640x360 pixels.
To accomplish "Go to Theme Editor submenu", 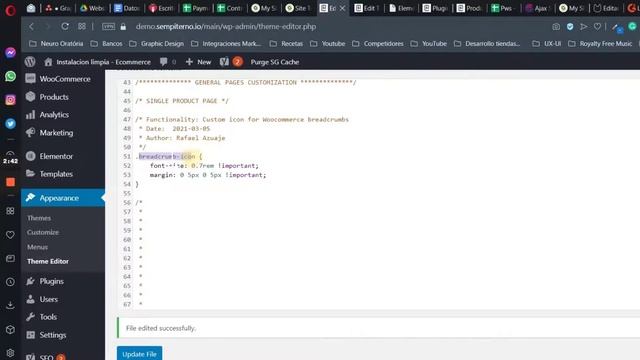I will click(x=48, y=261).
